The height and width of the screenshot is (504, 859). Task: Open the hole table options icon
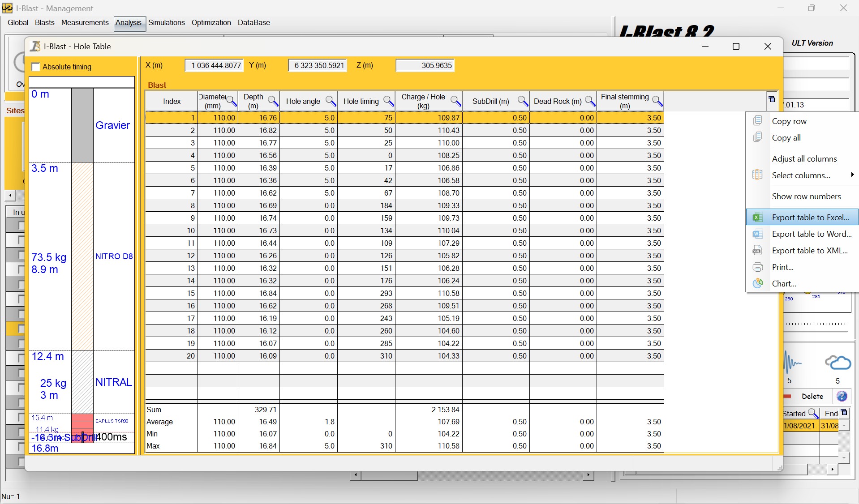772,99
